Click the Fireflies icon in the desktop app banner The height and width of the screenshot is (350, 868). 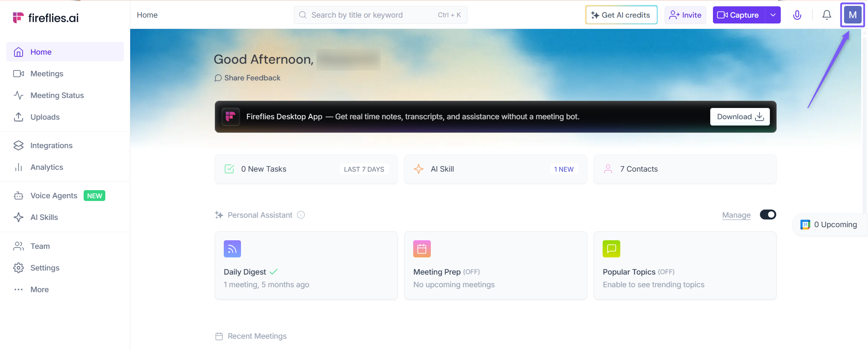point(231,117)
